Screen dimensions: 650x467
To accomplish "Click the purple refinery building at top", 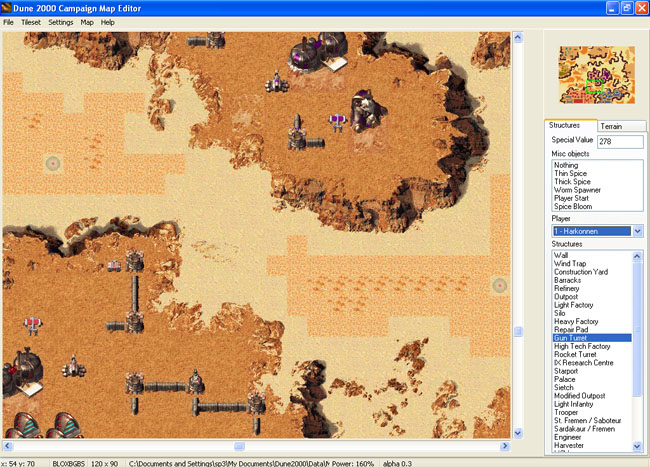I will pos(317,53).
